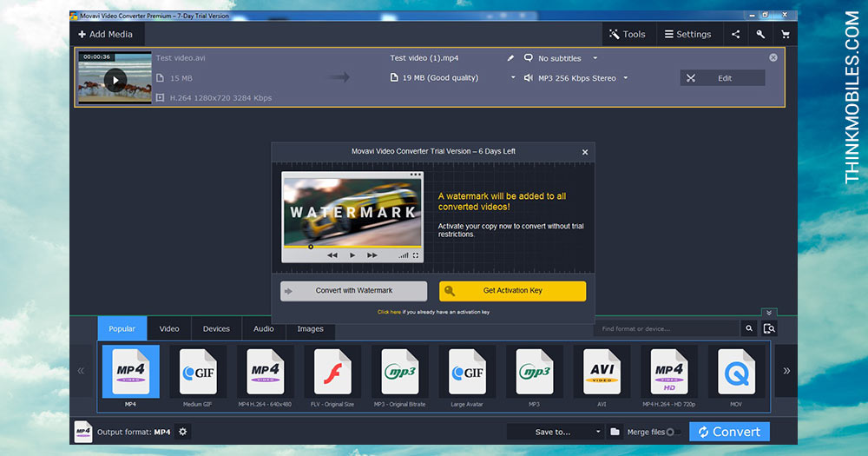The image size is (868, 456).
Task: Click the pencil icon to rename output file
Action: [x=510, y=58]
